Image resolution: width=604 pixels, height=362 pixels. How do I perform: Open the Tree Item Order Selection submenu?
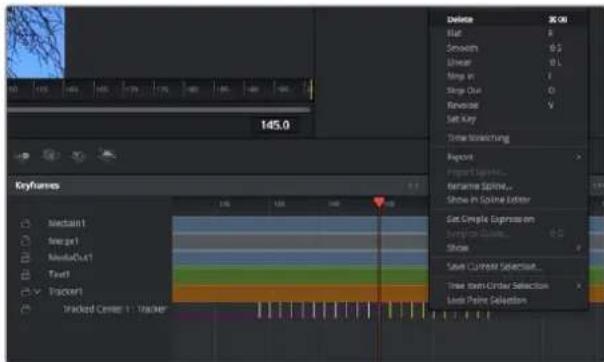(x=508, y=286)
